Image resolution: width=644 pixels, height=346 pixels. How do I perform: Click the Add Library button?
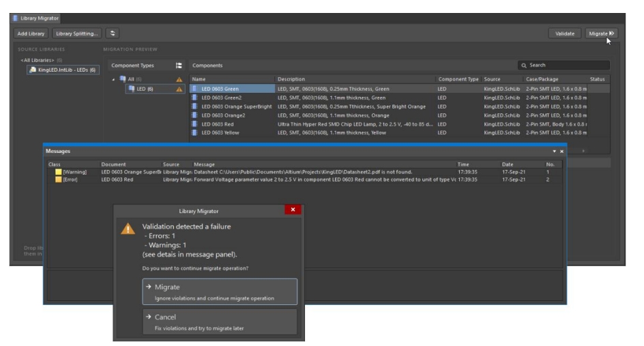click(x=31, y=33)
